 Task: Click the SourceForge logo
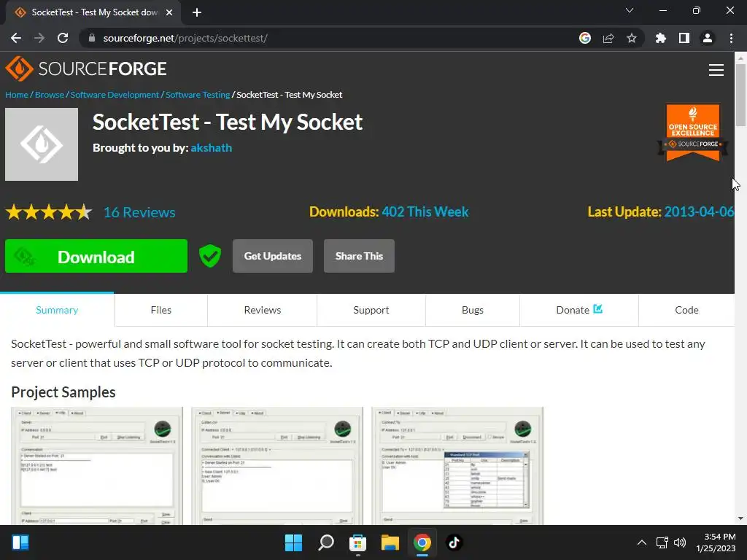[x=86, y=69]
